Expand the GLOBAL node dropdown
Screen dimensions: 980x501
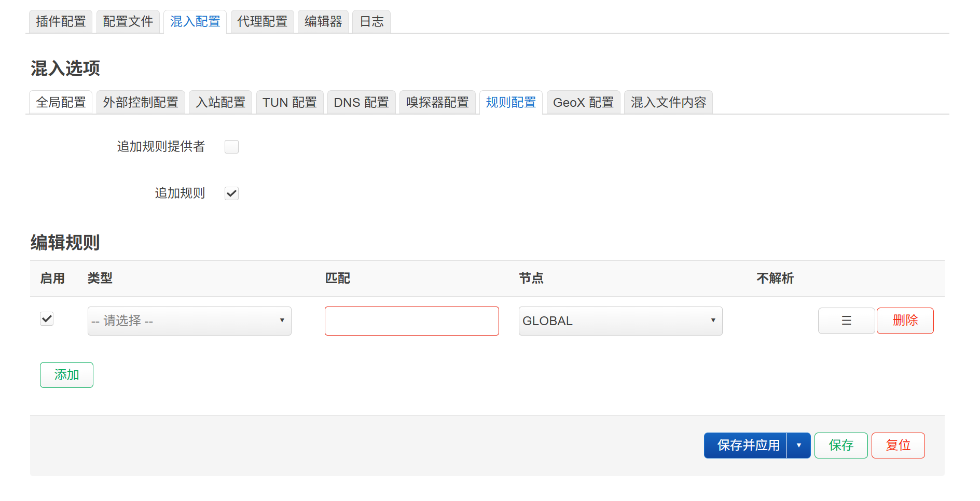pos(620,321)
